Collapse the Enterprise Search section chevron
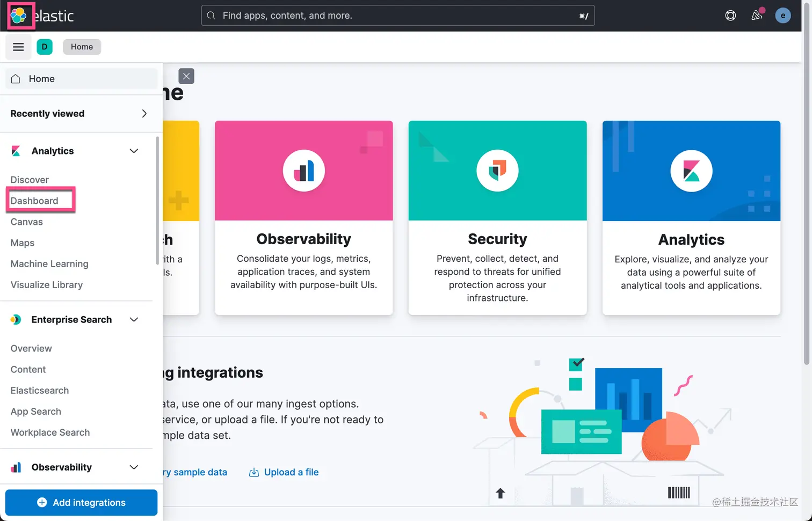This screenshot has height=521, width=812. click(134, 320)
